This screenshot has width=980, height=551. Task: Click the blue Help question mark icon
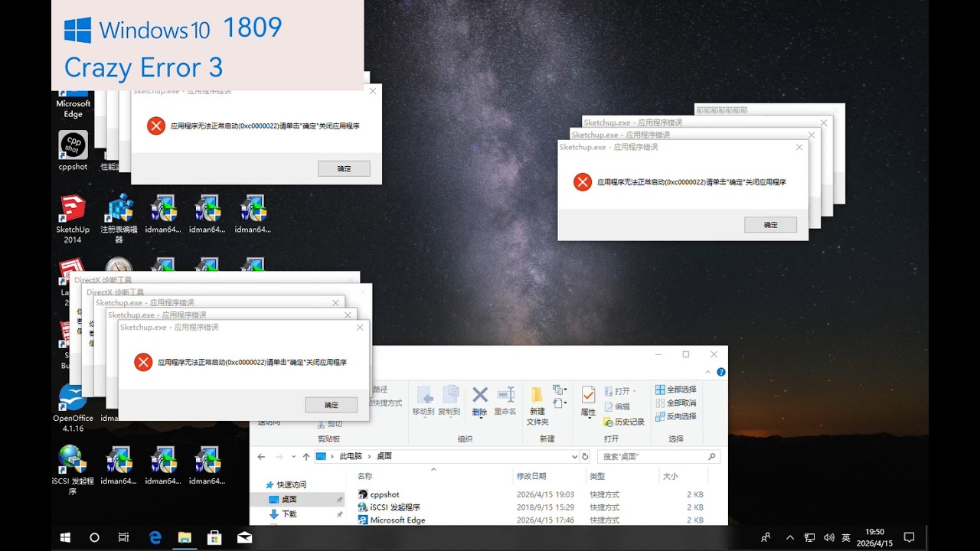[721, 372]
